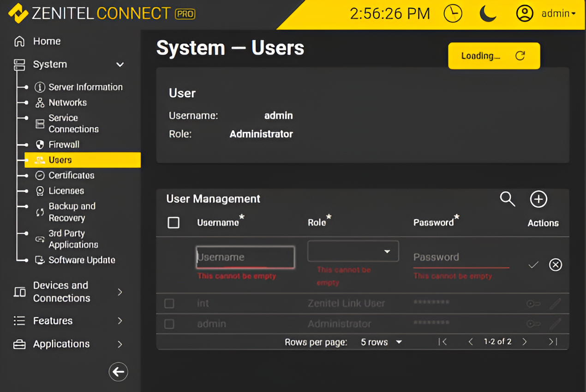The image size is (586, 392).
Task: Open Firewall in the System menu
Action: 64,145
